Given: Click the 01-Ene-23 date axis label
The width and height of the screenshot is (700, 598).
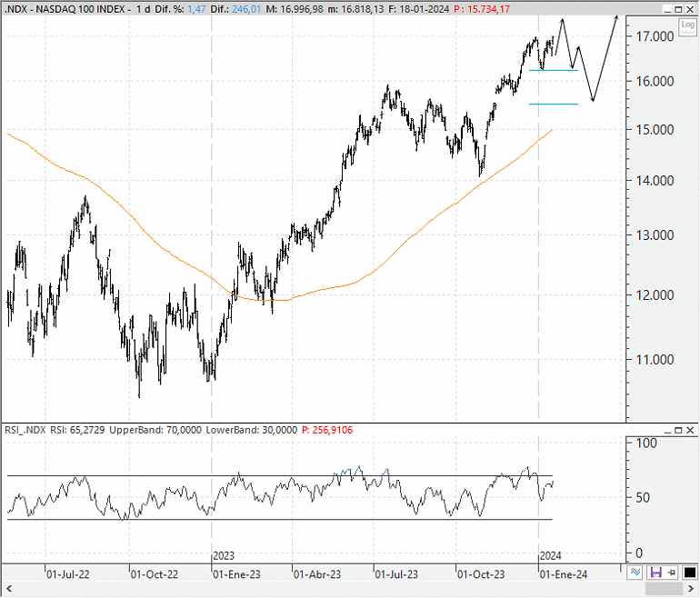Looking at the screenshot, I should [x=236, y=574].
